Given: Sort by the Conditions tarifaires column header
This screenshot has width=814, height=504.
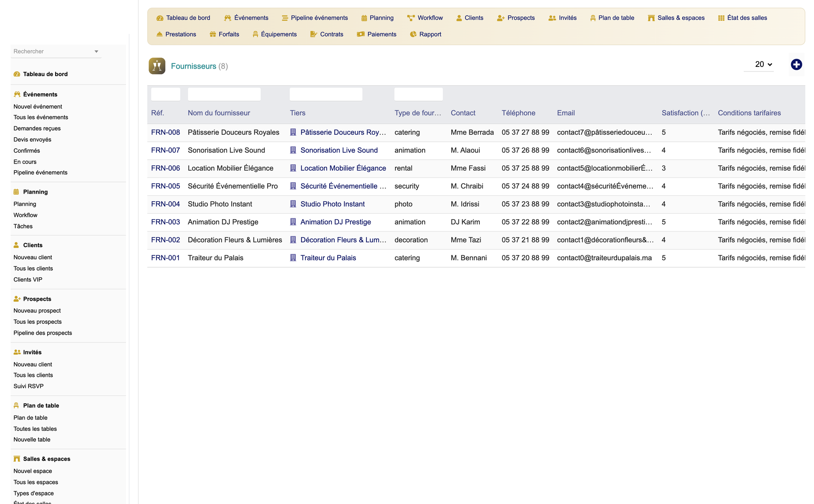Looking at the screenshot, I should click(749, 113).
